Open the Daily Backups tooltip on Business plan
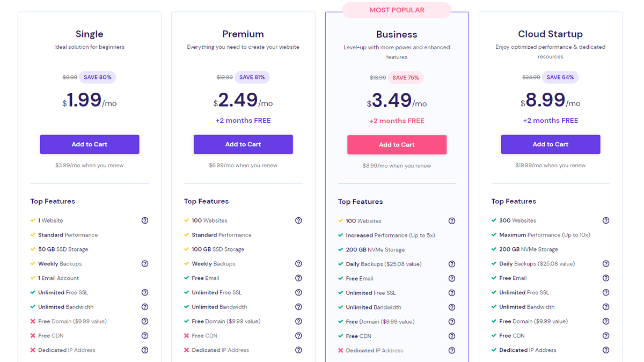The image size is (644, 362). (x=452, y=263)
